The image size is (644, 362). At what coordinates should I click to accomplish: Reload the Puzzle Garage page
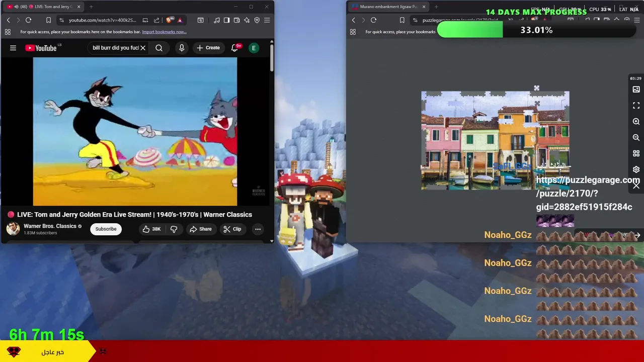click(x=373, y=20)
